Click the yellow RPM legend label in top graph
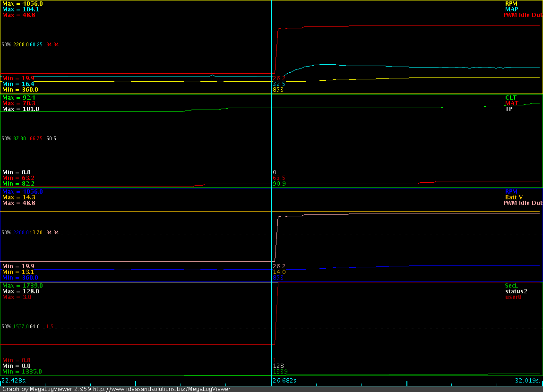Screen dimensions: 543x392 click(x=511, y=3)
